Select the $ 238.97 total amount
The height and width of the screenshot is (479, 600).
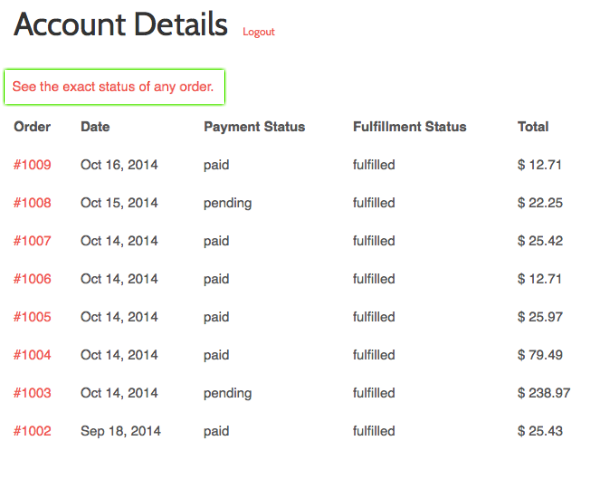544,393
